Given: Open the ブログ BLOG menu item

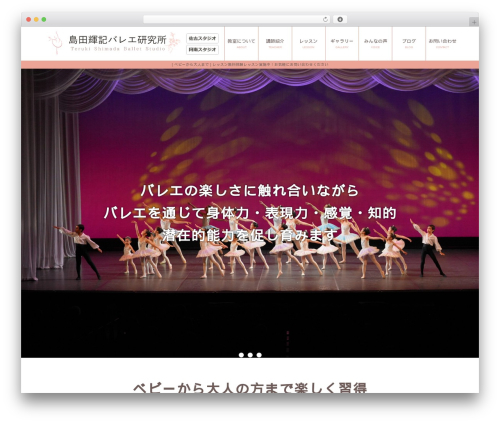Looking at the screenshot, I should tap(409, 44).
